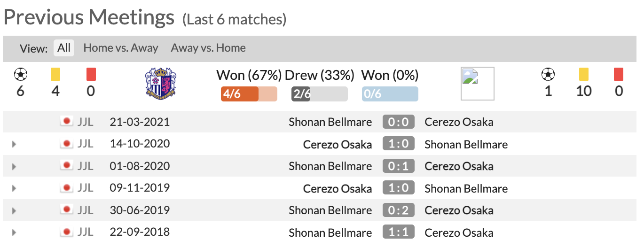Image resolution: width=644 pixels, height=248 pixels.
Task: Click the right yellow card icon above 10
Action: click(583, 74)
